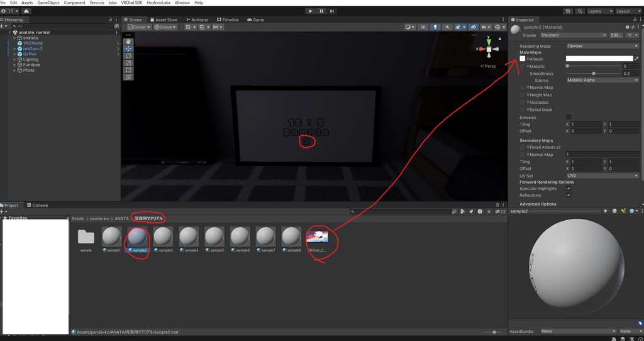Open the Search by Label tag icon
Image resolution: width=644 pixels, height=341 pixels.
click(471, 211)
